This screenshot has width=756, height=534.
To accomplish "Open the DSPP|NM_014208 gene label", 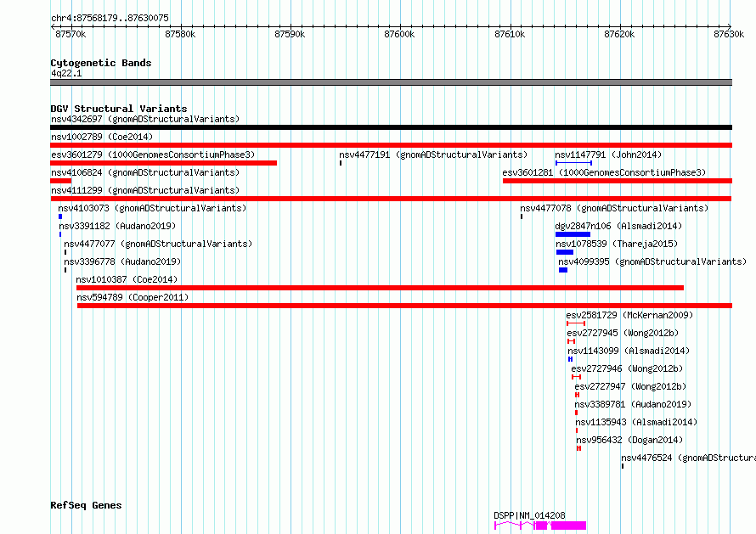I will [x=529, y=515].
